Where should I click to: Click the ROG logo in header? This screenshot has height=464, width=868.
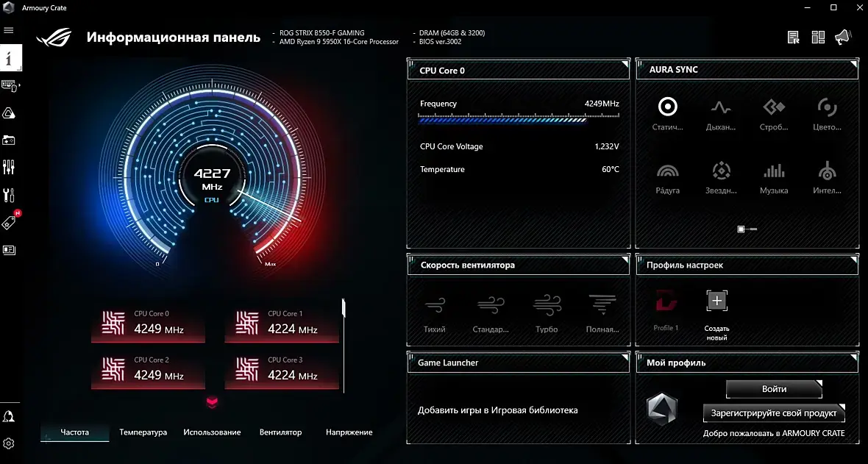(54, 37)
